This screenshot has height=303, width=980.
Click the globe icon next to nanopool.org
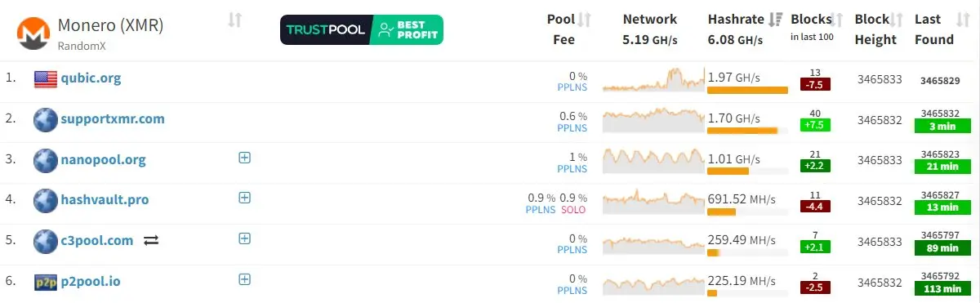click(x=45, y=160)
